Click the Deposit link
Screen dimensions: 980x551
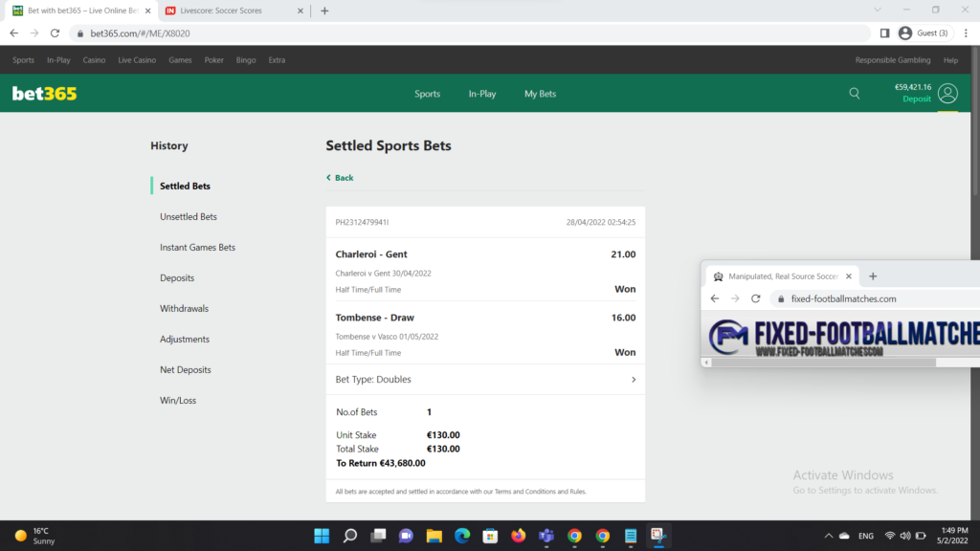point(917,99)
